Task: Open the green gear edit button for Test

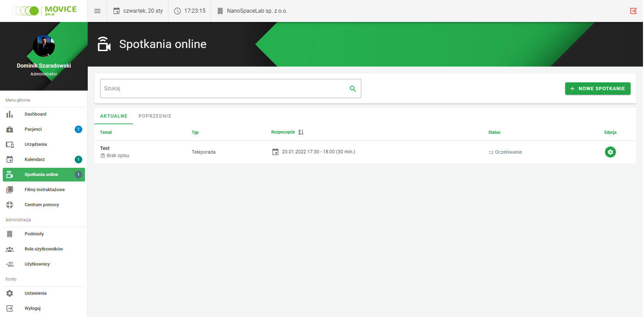Action: (610, 152)
